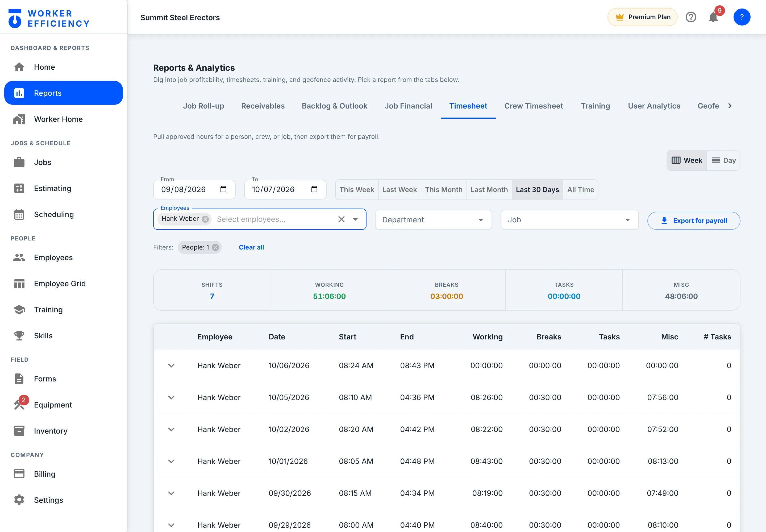The image size is (766, 532).
Task: Expand the 10/01/2026 Hank Weber row
Action: [x=171, y=461]
